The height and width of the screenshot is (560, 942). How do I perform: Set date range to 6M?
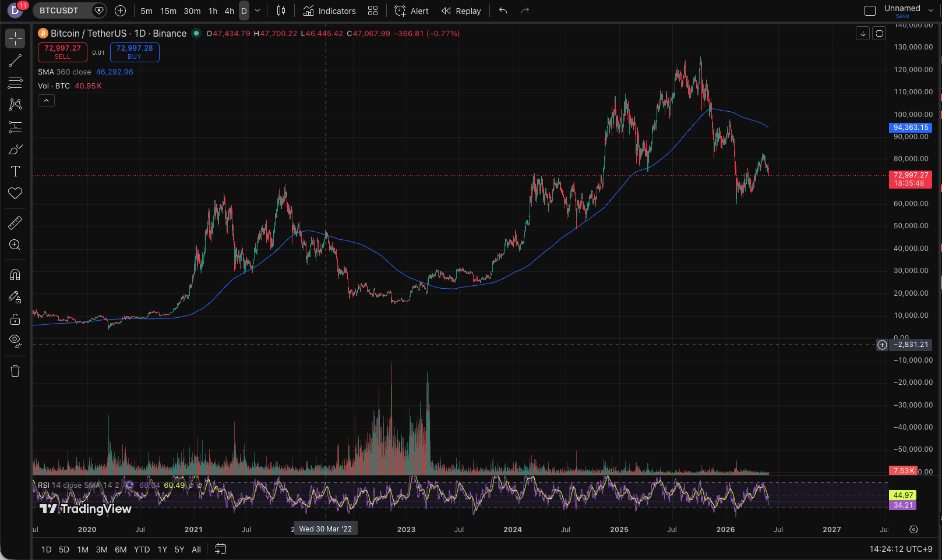(x=121, y=550)
